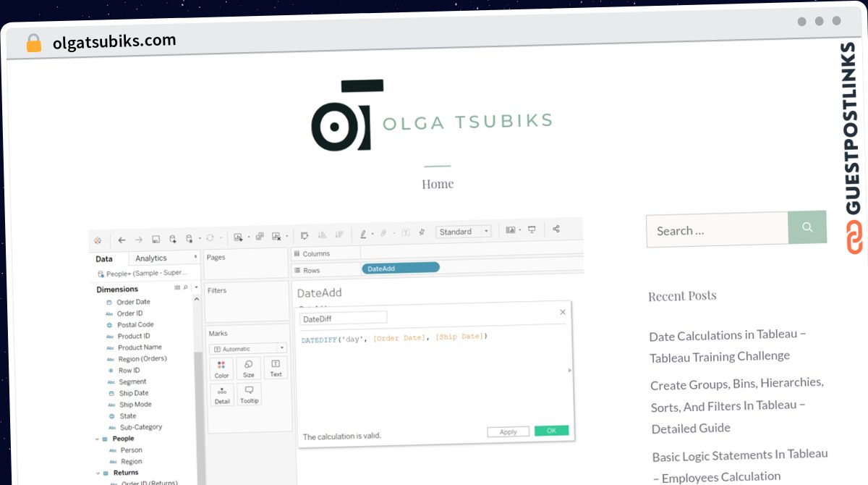The image size is (868, 485).
Task: Click the Fix Axes pin icon
Action: point(422,232)
